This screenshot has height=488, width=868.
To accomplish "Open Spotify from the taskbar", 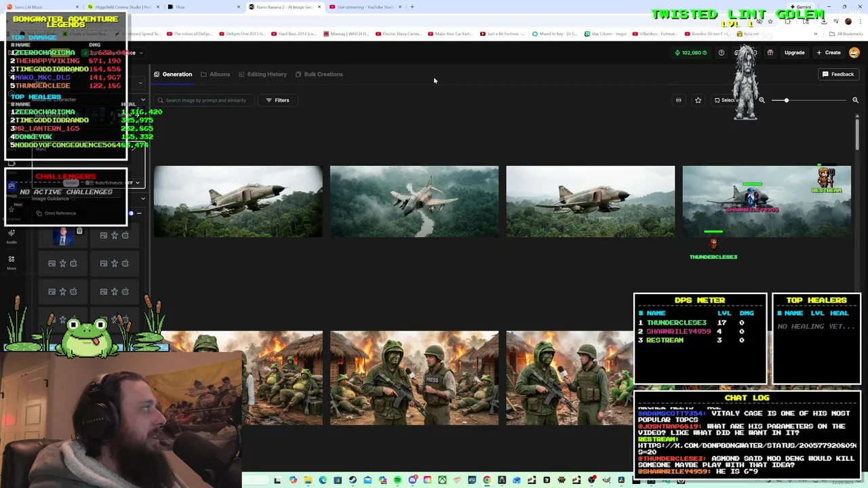I will coord(397,481).
